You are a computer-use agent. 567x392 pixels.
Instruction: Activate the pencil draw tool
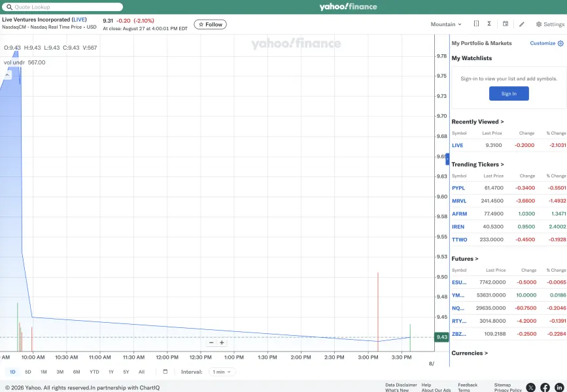click(x=521, y=24)
